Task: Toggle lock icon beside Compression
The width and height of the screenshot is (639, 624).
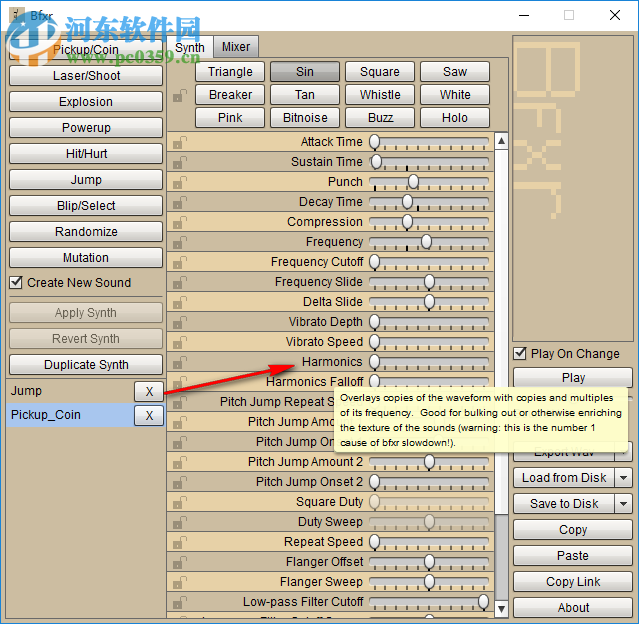Action: point(179,222)
